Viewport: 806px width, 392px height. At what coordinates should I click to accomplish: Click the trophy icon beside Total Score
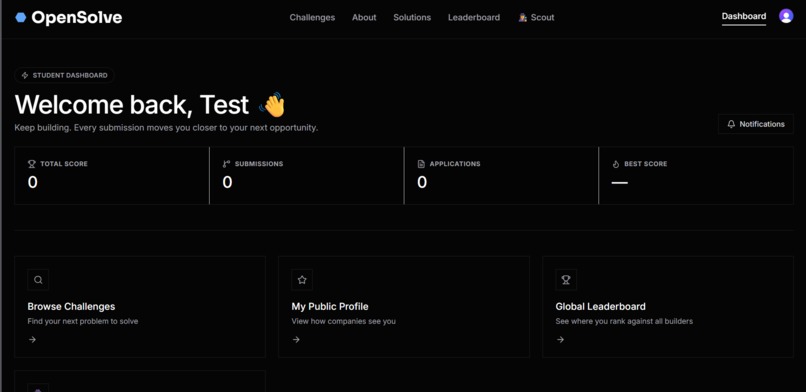click(32, 164)
